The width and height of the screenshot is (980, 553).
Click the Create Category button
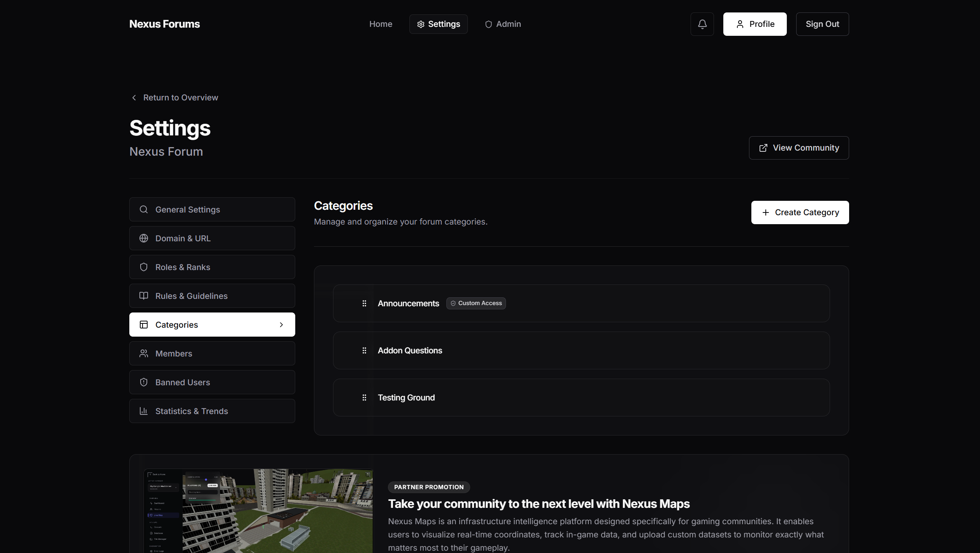coord(800,212)
